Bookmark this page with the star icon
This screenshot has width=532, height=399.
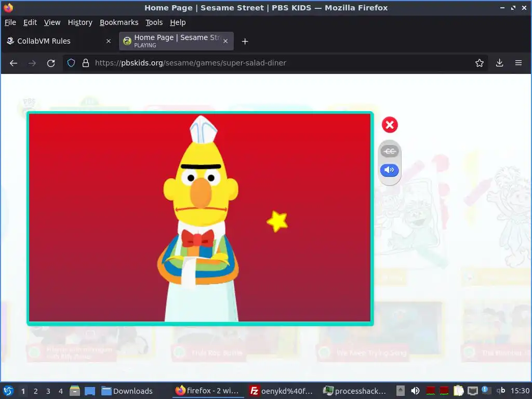click(x=479, y=63)
